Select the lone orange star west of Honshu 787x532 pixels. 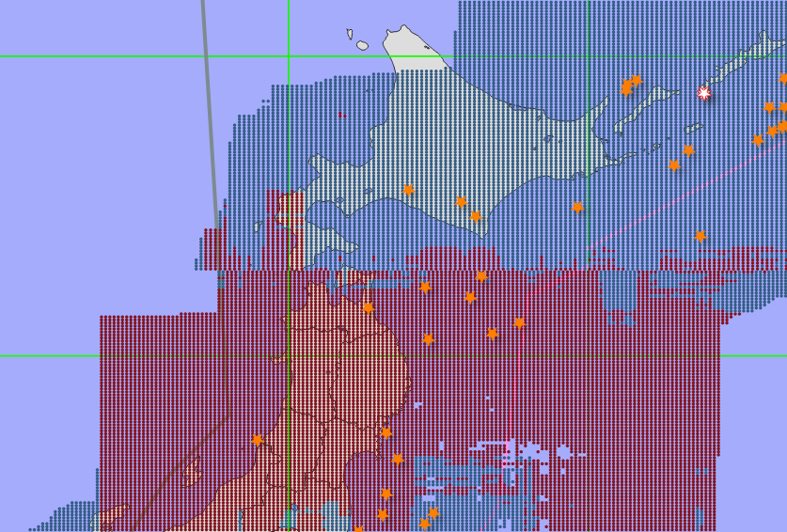pos(257,440)
